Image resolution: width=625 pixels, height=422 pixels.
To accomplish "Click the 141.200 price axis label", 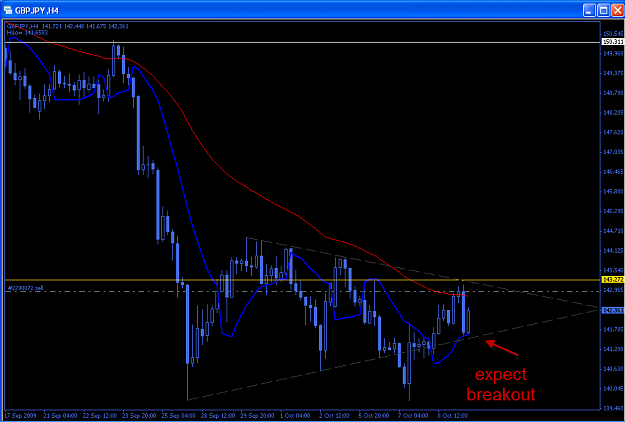I will pos(613,349).
